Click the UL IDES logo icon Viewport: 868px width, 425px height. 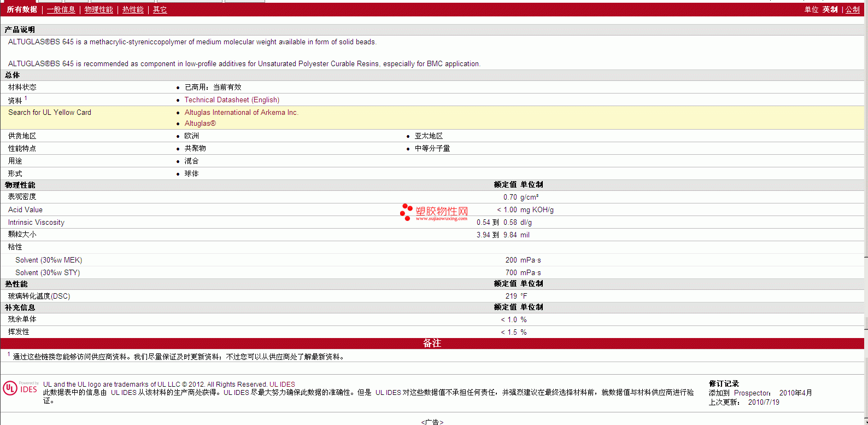click(21, 388)
